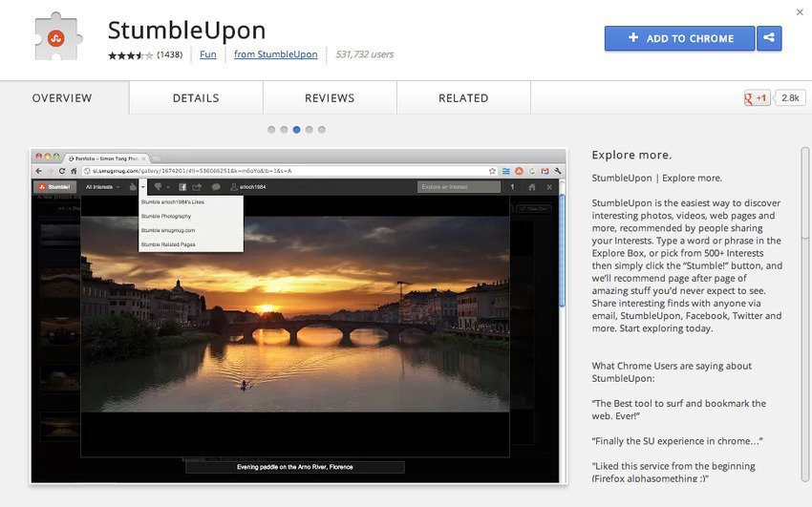Open the Reviews tab
This screenshot has height=507, width=812.
330,97
